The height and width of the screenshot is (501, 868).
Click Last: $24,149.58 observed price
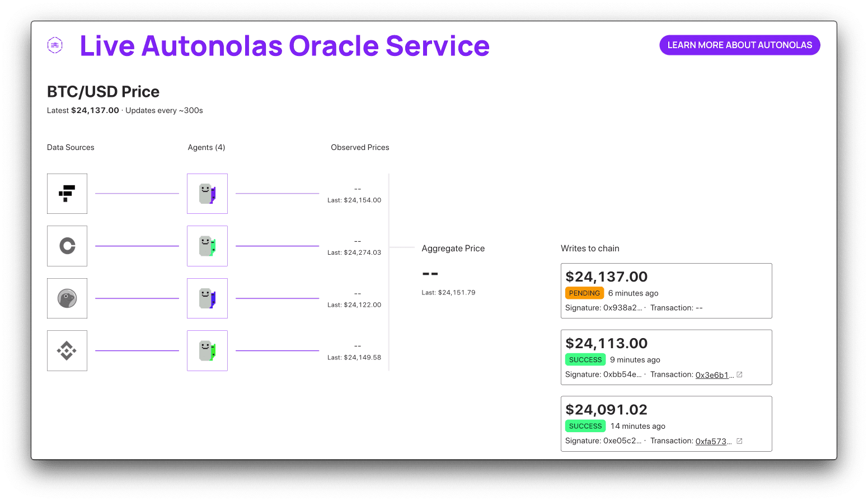point(354,357)
